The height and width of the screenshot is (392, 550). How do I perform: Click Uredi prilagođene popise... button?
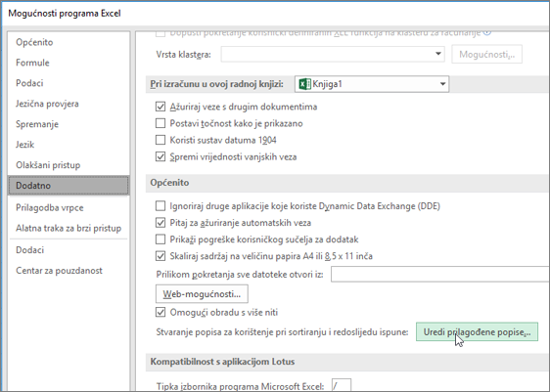pos(477,332)
